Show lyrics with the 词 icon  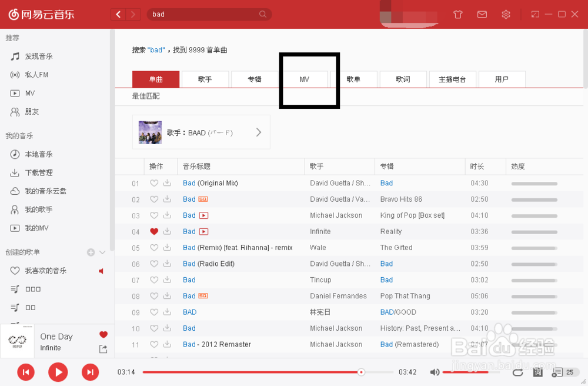click(x=538, y=372)
